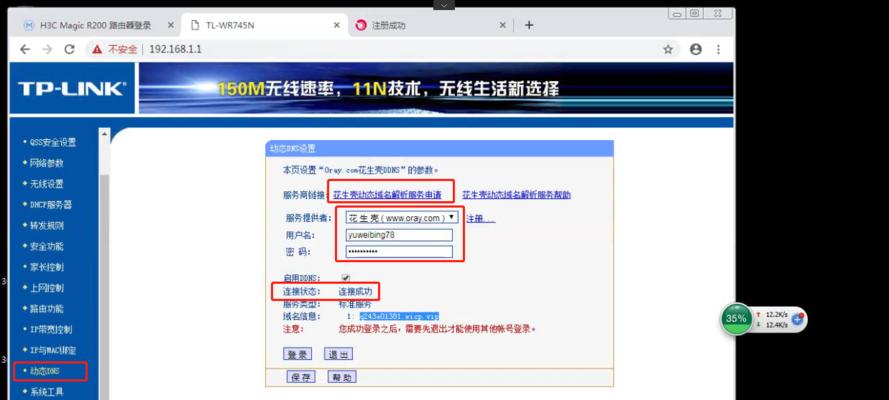This screenshot has width=889, height=400.
Task: Open 家长控制 in sidebar
Action: coord(46,267)
